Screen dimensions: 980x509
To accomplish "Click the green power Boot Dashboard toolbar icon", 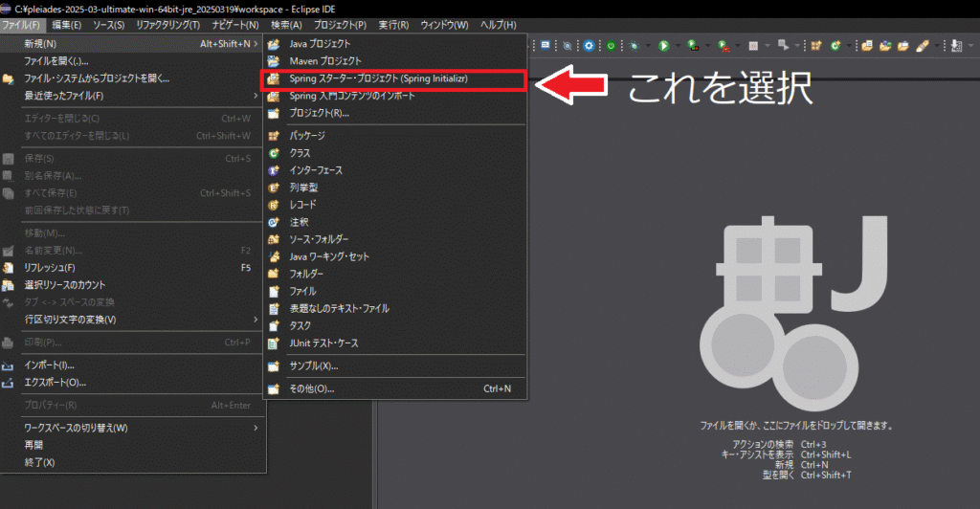I will (x=612, y=46).
